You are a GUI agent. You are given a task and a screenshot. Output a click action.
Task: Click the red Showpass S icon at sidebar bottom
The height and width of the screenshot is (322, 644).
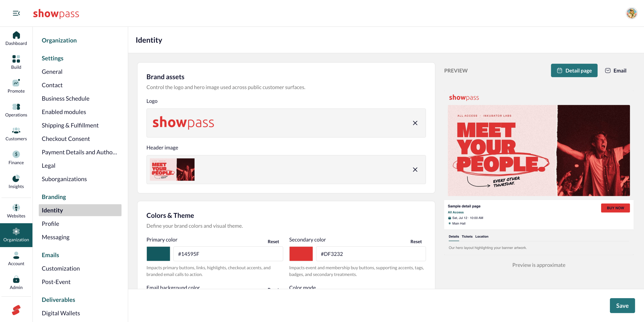point(16,310)
